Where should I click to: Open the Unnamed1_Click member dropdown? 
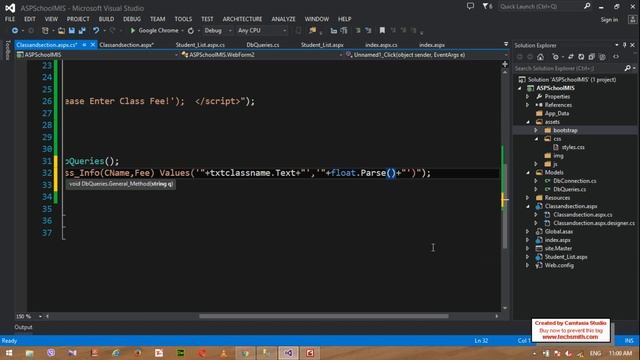(x=426, y=55)
